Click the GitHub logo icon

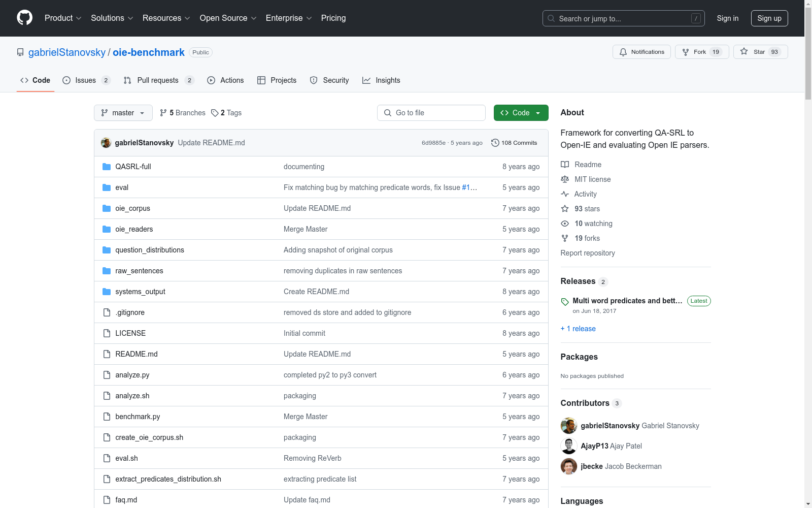(24, 18)
